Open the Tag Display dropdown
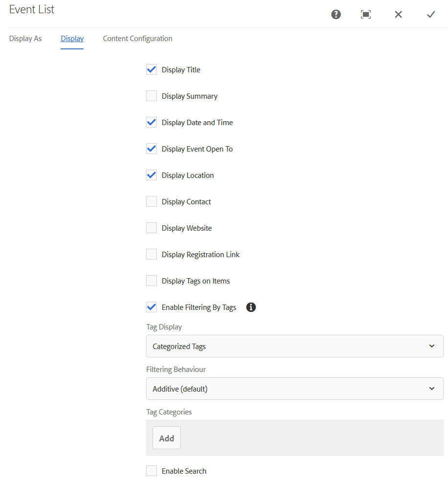This screenshot has height=481, width=448. click(x=295, y=346)
